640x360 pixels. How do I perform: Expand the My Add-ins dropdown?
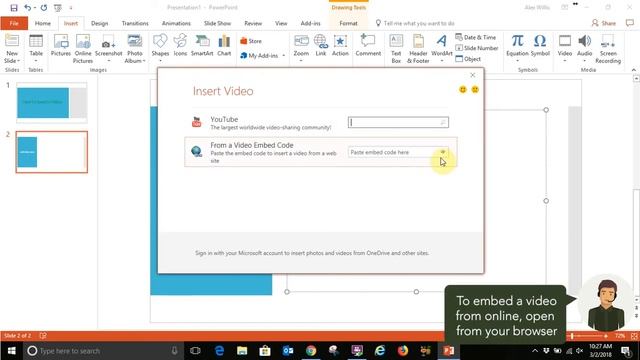pyautogui.click(x=283, y=56)
